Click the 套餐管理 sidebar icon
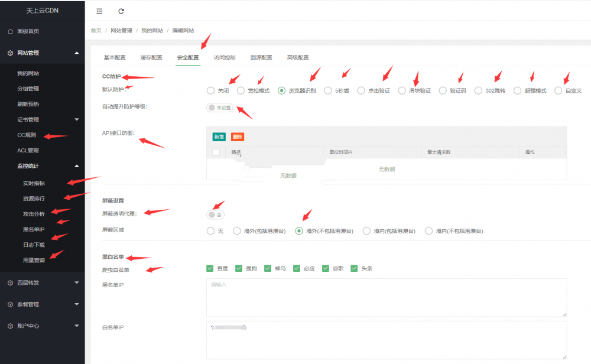Viewport: 591px width, 364px height. click(x=9, y=304)
